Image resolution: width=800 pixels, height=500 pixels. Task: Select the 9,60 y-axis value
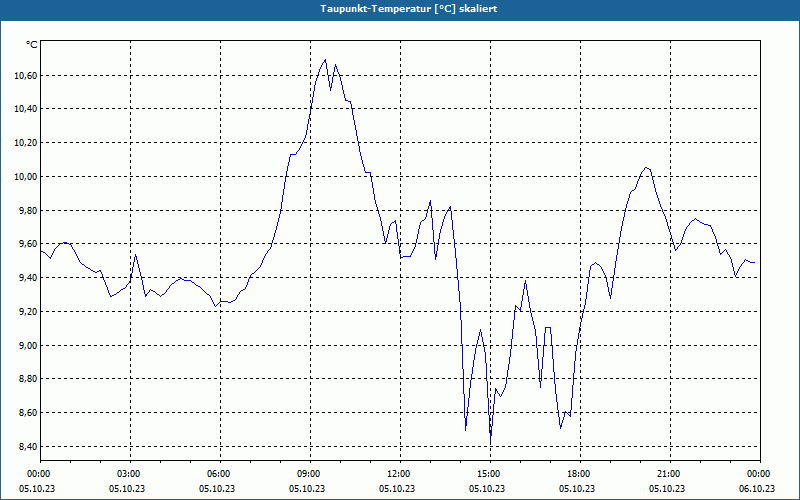27,244
